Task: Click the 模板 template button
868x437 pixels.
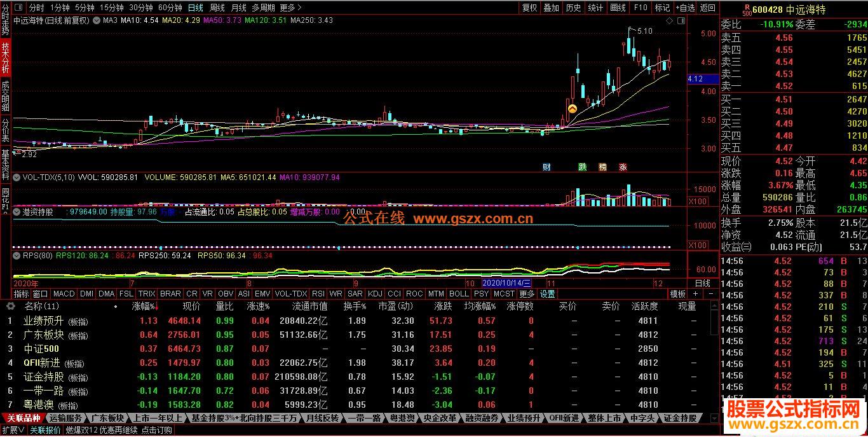Action: (677, 294)
